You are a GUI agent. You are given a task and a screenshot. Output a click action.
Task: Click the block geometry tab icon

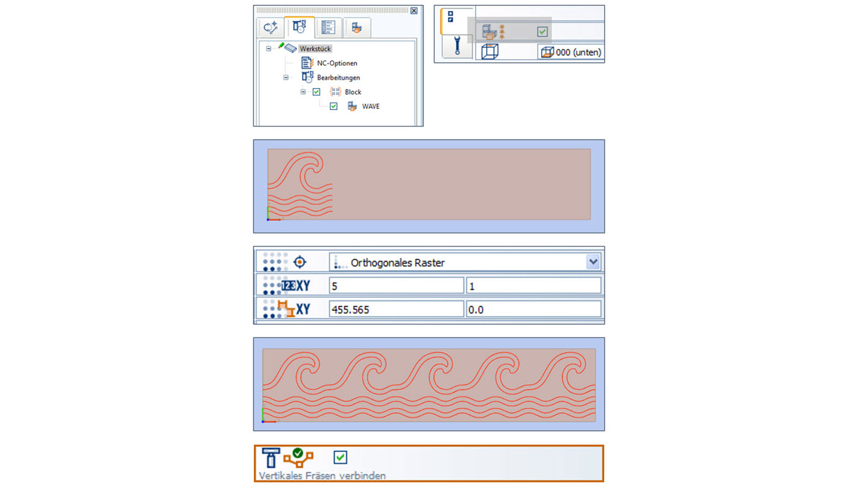click(x=356, y=28)
